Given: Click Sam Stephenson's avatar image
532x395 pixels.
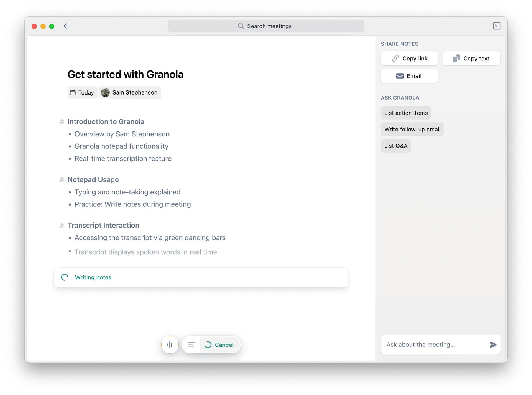Looking at the screenshot, I should point(105,93).
